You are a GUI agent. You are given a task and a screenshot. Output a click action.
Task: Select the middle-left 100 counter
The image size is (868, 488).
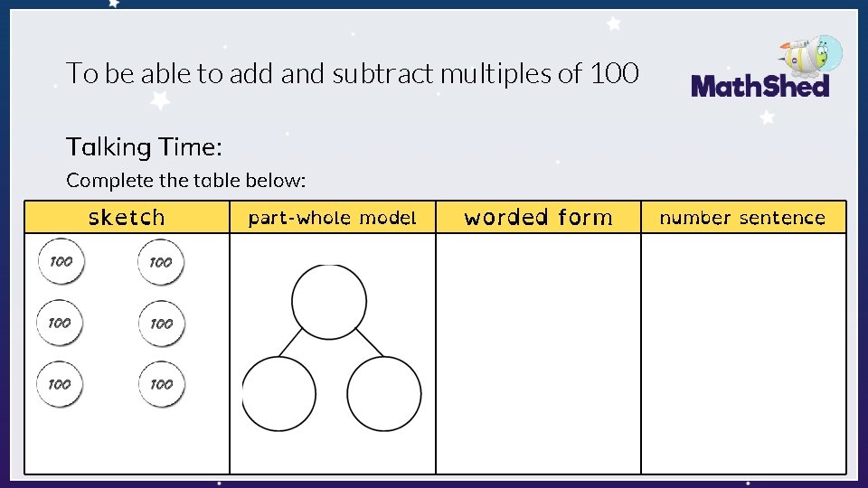pyautogui.click(x=60, y=323)
